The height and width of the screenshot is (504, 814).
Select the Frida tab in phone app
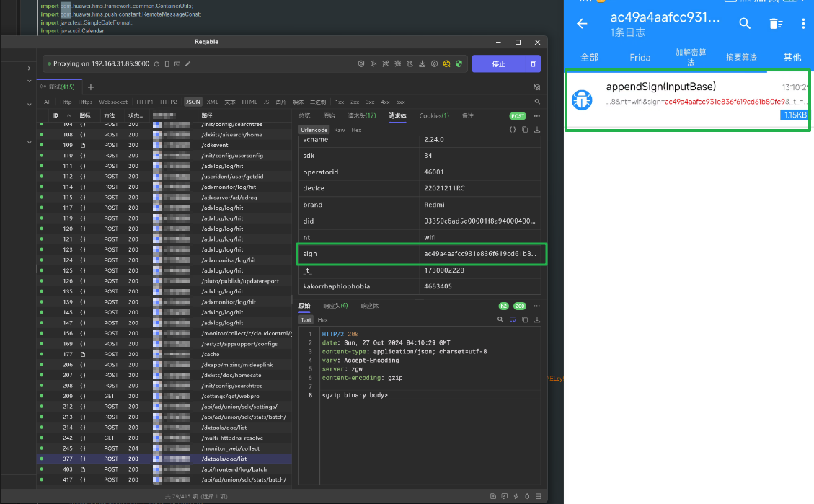tap(640, 57)
